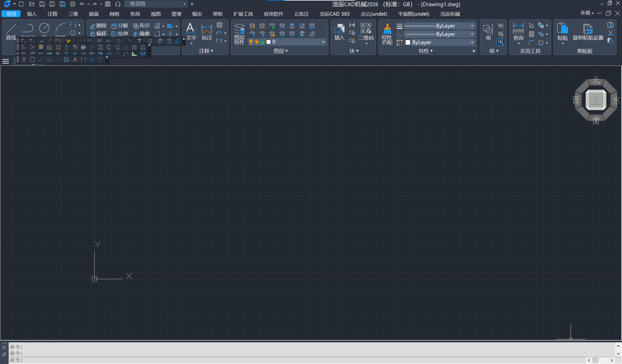
Task: Click the 上 (Top) face of view cube
Action: [x=596, y=100]
